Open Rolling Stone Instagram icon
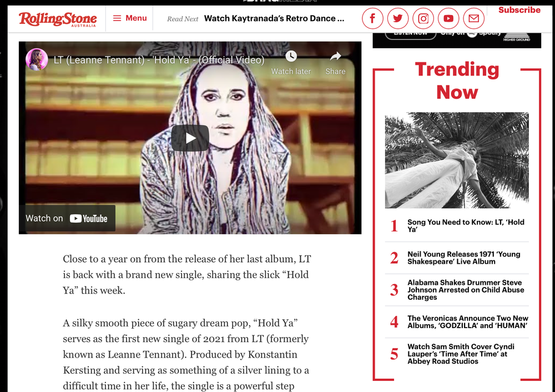555x392 pixels. pos(423,18)
